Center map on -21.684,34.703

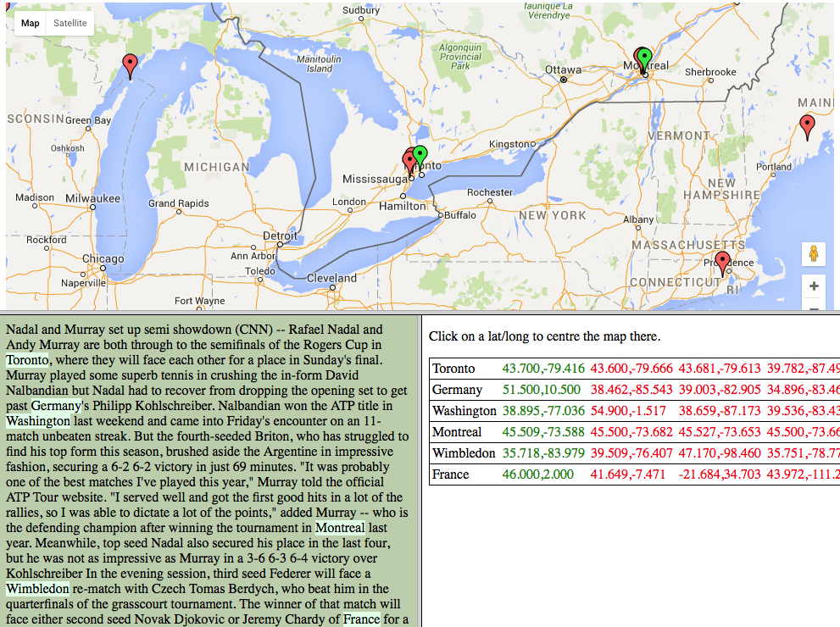[x=720, y=474]
